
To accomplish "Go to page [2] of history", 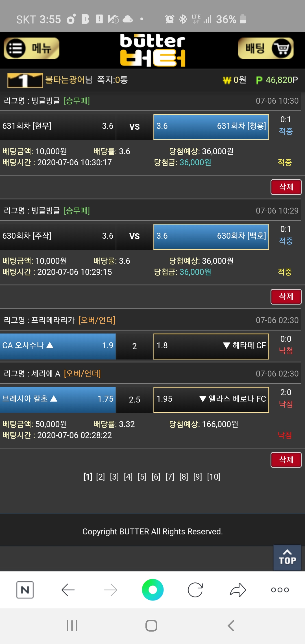I will coord(100,477).
